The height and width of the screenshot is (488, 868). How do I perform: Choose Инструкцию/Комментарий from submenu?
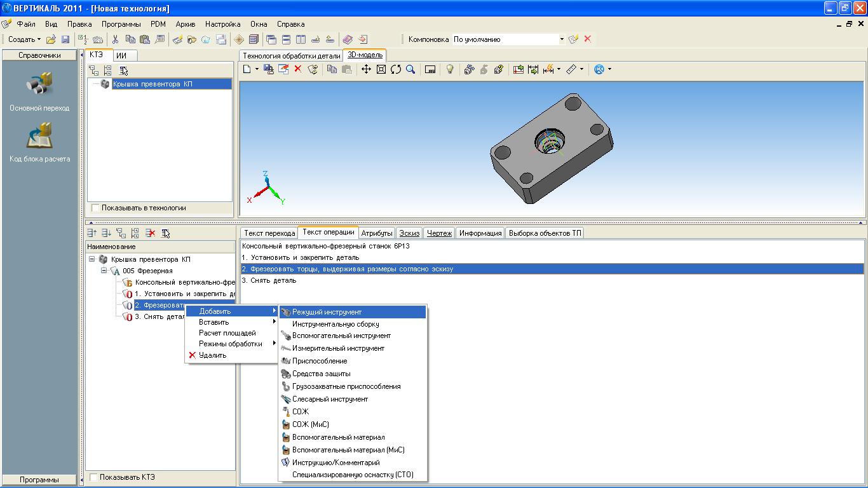353,463
